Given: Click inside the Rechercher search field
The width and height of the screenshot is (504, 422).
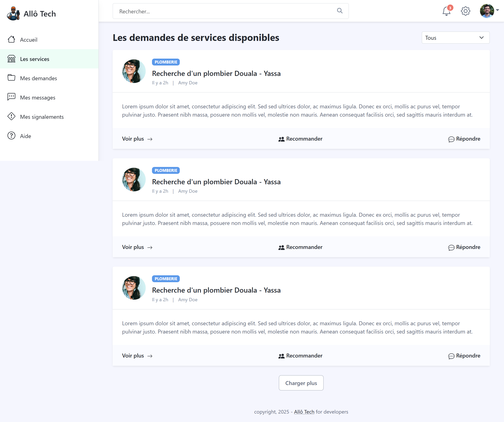Looking at the screenshot, I should (x=230, y=11).
